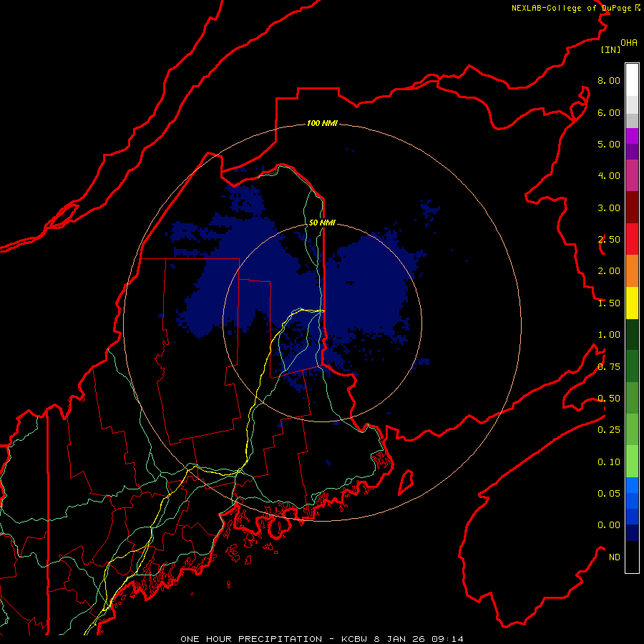Click the NEXLAB-College of DuPage credit text
The image size is (644, 644).
click(576, 8)
